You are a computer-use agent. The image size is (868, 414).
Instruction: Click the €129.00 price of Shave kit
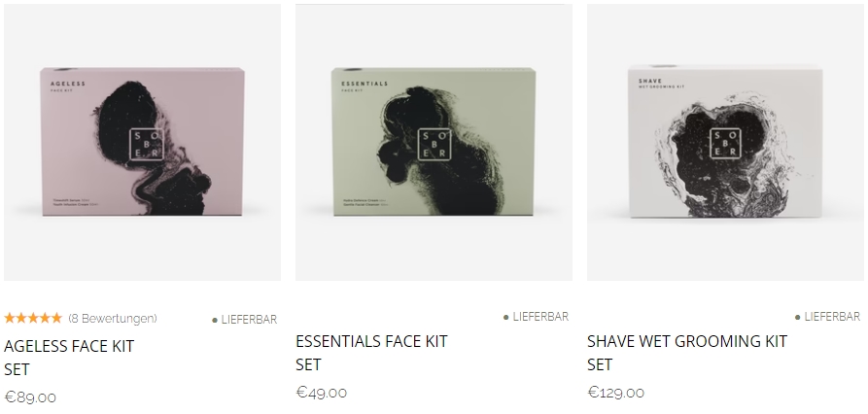[615, 393]
